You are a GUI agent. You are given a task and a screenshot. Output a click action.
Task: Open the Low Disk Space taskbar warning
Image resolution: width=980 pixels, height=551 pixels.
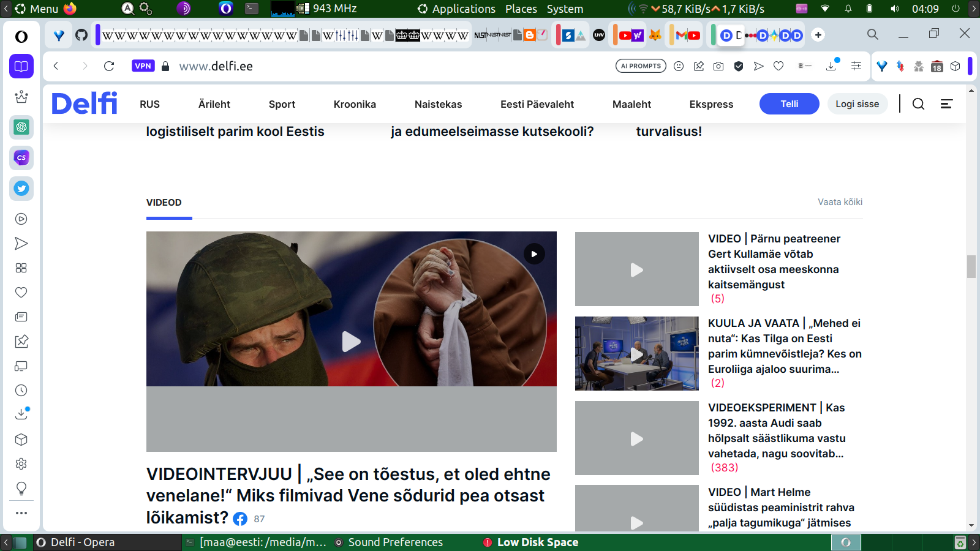pos(530,542)
